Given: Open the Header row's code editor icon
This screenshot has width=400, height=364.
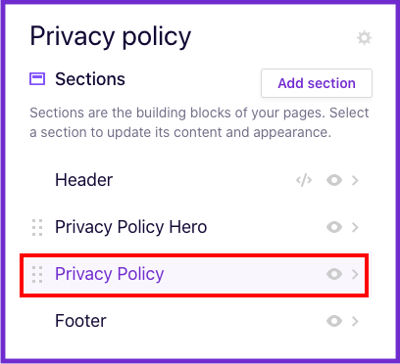Looking at the screenshot, I should point(304,180).
